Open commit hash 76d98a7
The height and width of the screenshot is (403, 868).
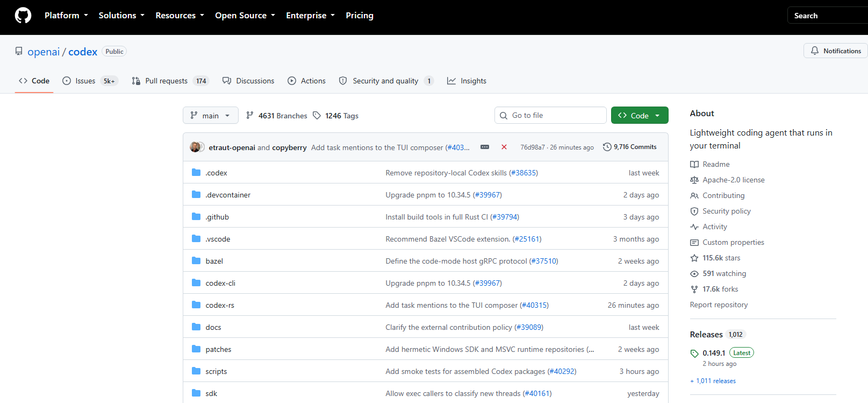532,147
